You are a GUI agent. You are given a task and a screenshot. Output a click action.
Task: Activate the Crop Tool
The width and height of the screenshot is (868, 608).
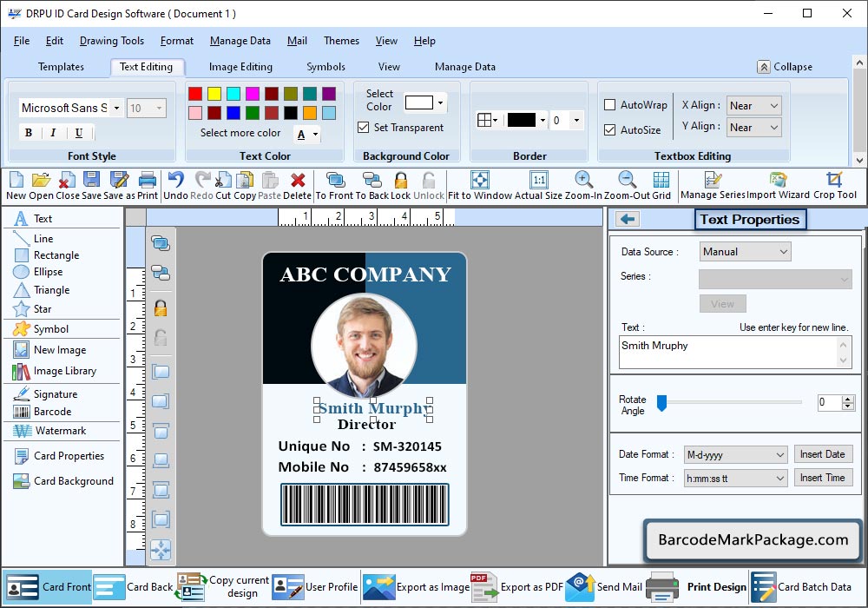point(835,186)
